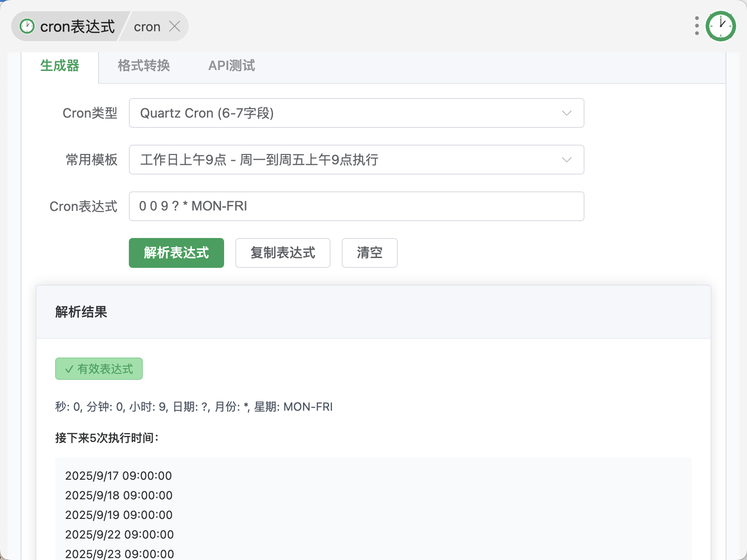Click the 接下来5次执行时间 heading
This screenshot has width=747, height=560.
(x=107, y=438)
